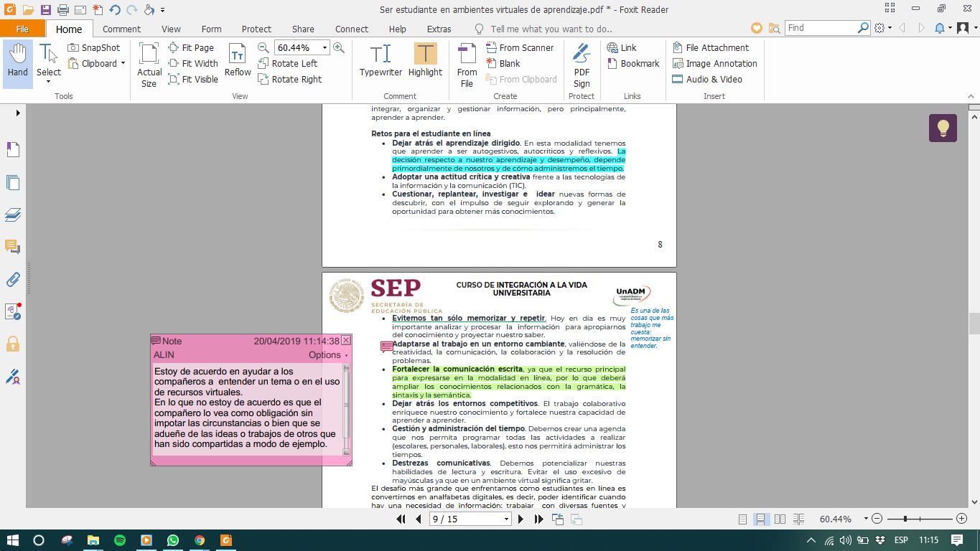The height and width of the screenshot is (551, 980).
Task: Open the comments panel in sidebar
Action: (13, 247)
